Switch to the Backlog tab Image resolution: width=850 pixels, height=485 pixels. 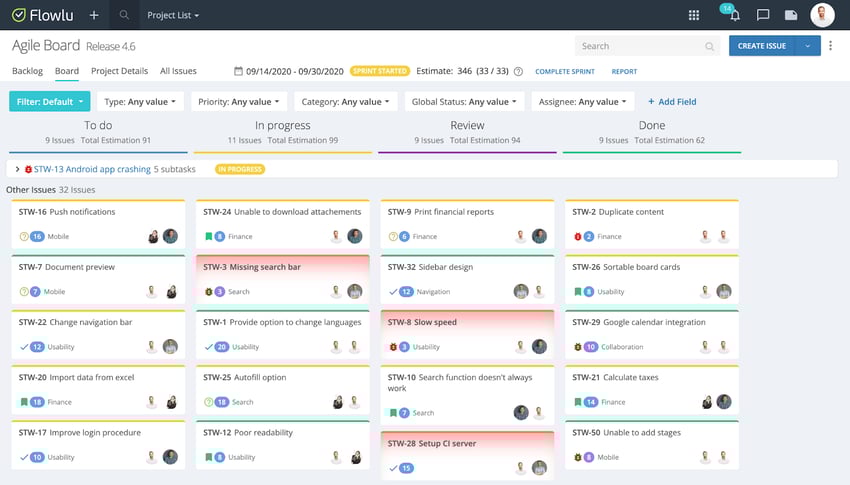pyautogui.click(x=27, y=71)
